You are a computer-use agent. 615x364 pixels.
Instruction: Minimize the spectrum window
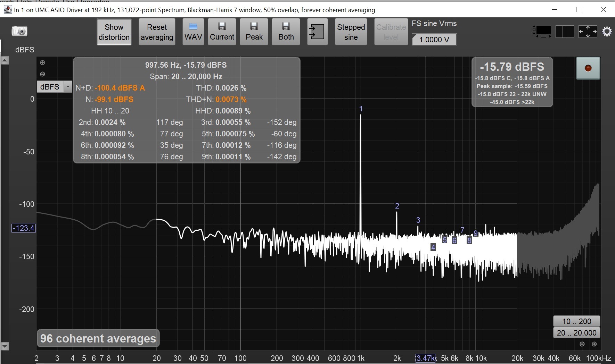555,9
